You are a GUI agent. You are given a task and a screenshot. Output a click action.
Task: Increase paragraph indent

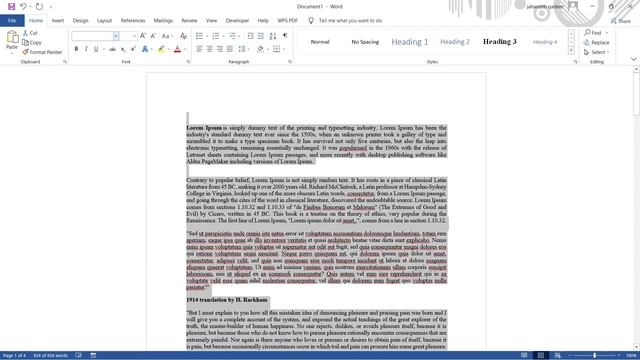pos(260,36)
